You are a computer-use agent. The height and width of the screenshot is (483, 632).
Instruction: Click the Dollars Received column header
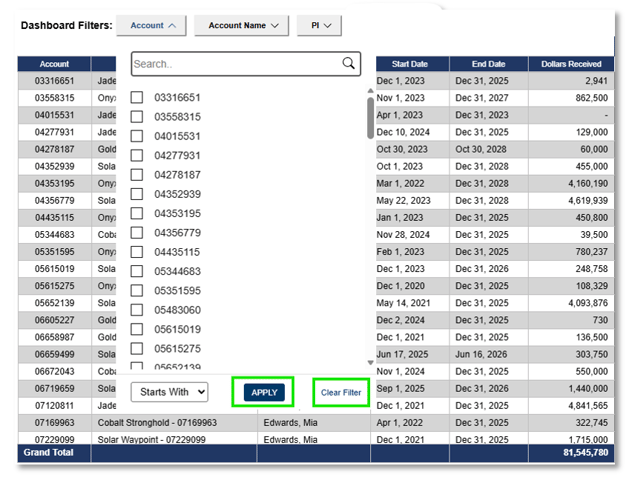[571, 64]
